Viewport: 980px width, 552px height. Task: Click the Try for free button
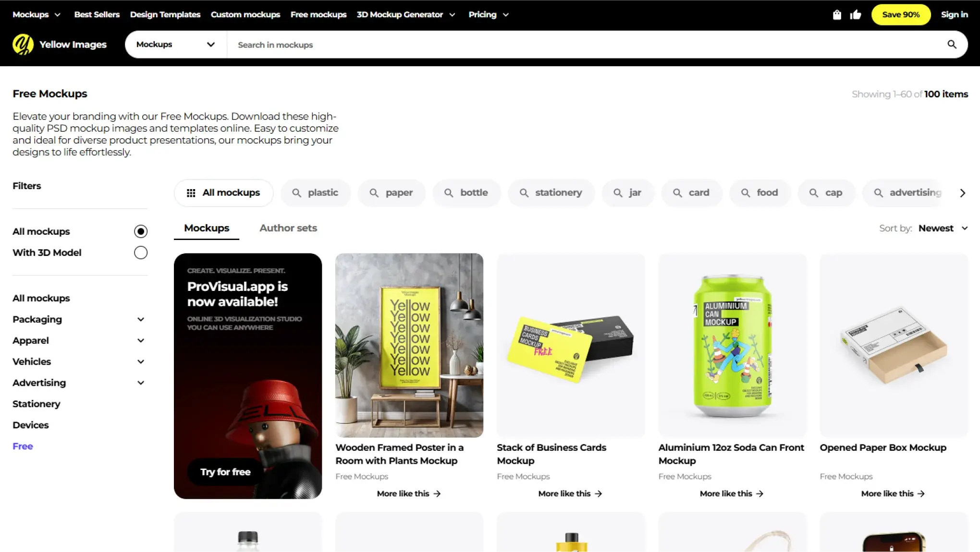click(x=225, y=472)
